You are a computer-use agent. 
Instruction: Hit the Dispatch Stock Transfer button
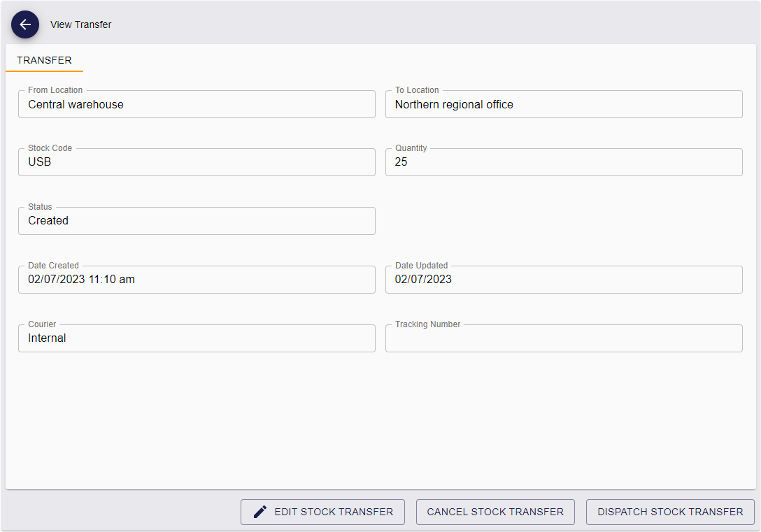coord(669,512)
